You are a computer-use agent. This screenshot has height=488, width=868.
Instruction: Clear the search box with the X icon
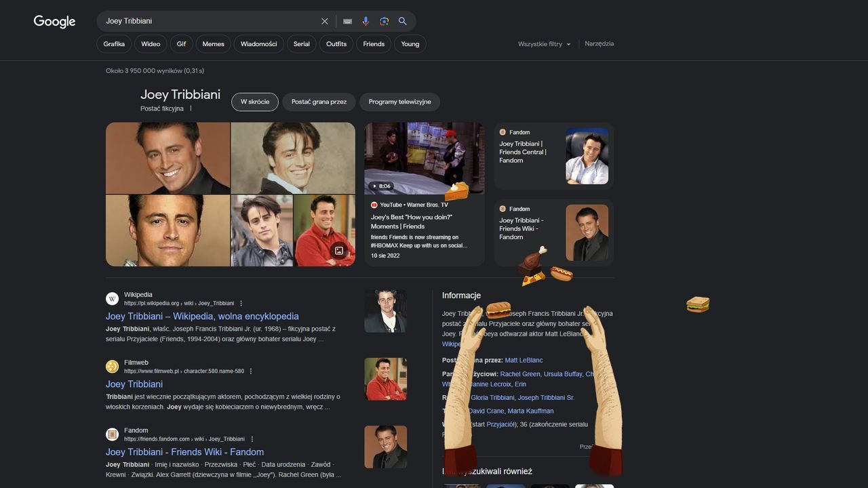pyautogui.click(x=325, y=21)
